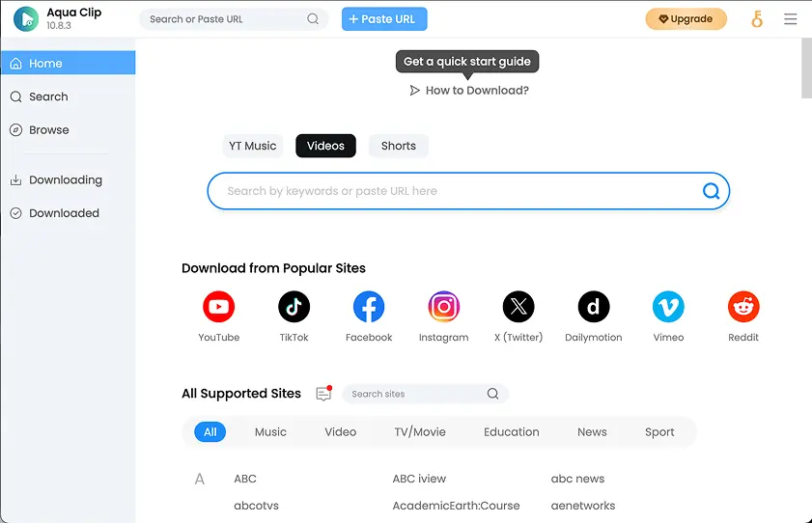Click the Aqua Clip logo icon
Screen dimensions: 812x523
(x=26, y=19)
